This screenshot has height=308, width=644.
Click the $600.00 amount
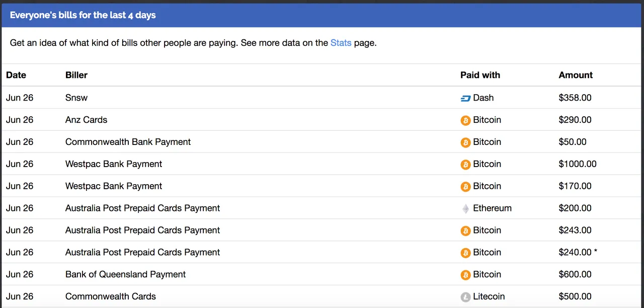coord(575,275)
